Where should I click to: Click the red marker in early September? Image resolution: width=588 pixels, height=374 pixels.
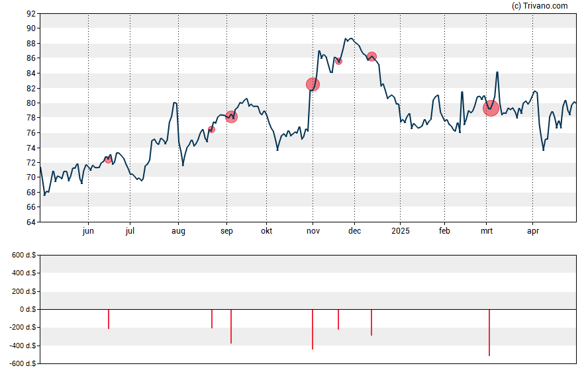(x=231, y=117)
